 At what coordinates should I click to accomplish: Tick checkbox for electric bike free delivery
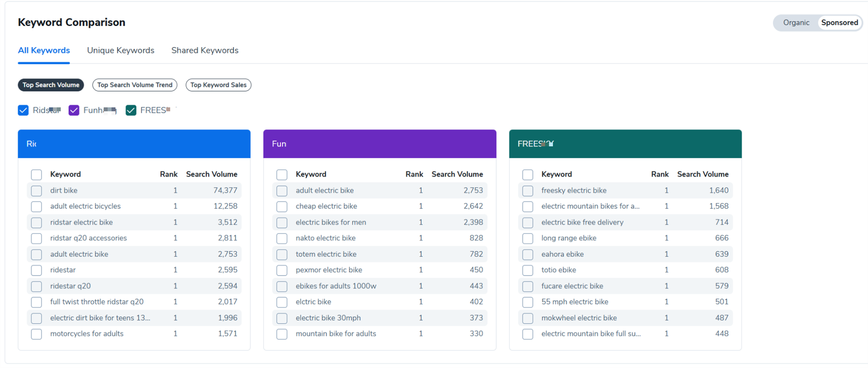click(528, 222)
